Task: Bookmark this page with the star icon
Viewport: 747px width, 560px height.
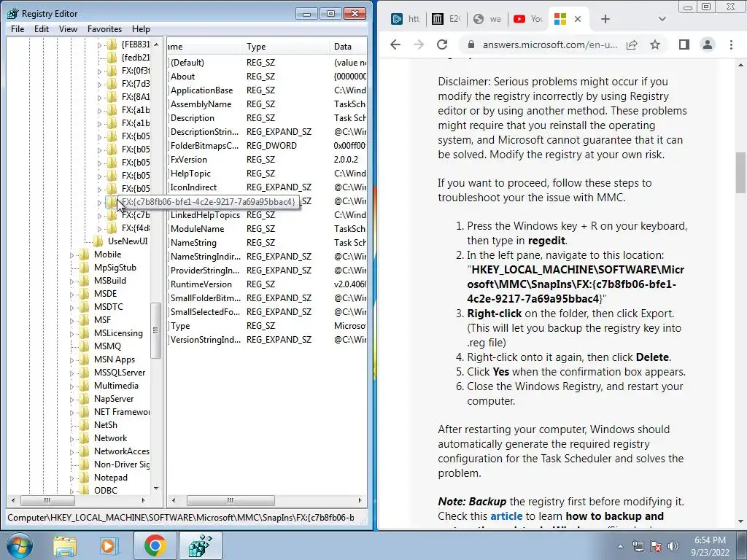Action: coord(655,44)
